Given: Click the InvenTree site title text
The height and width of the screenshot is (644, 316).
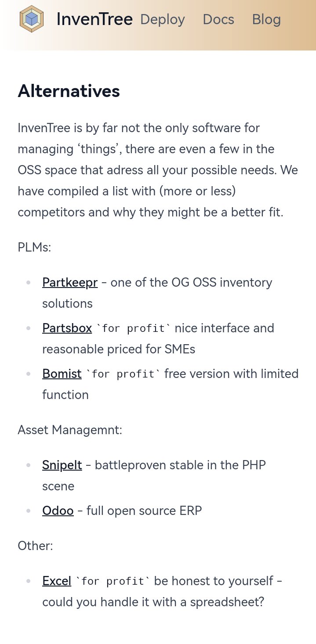Looking at the screenshot, I should coord(94,19).
